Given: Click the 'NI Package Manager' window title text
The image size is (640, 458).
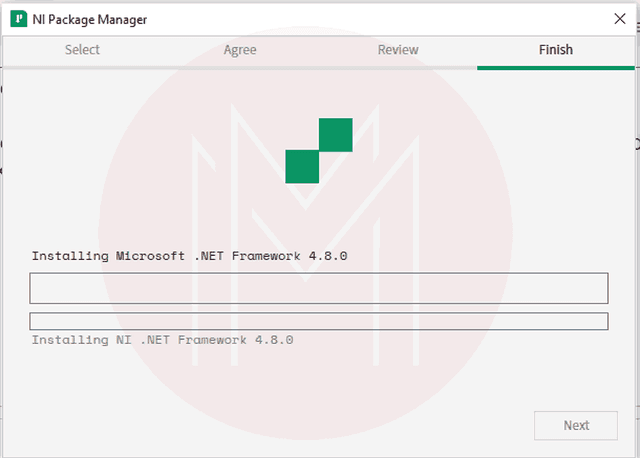Looking at the screenshot, I should click(x=90, y=20).
